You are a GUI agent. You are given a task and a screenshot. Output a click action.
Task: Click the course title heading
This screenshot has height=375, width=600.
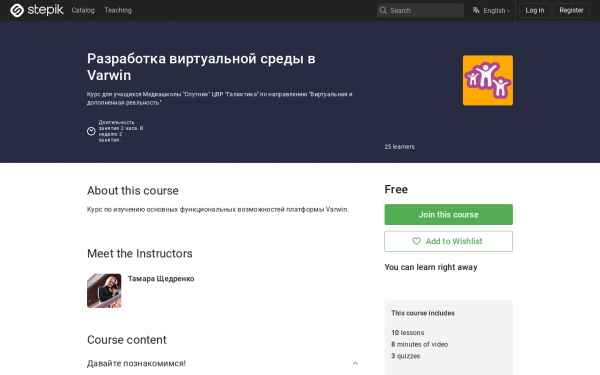[201, 67]
